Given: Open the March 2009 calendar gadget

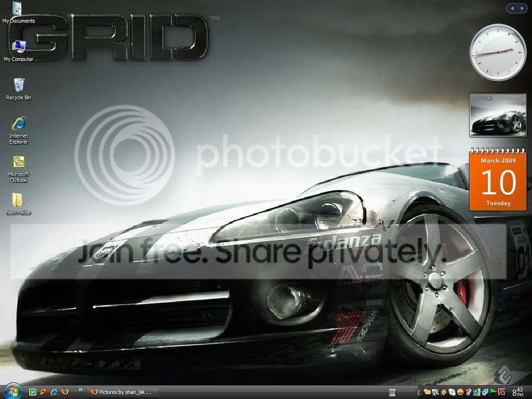Looking at the screenshot, I should 498,179.
